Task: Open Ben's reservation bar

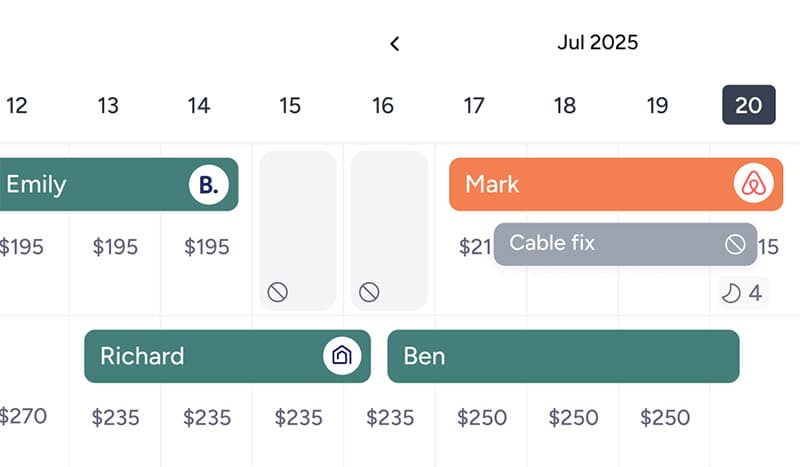Action: (x=562, y=357)
